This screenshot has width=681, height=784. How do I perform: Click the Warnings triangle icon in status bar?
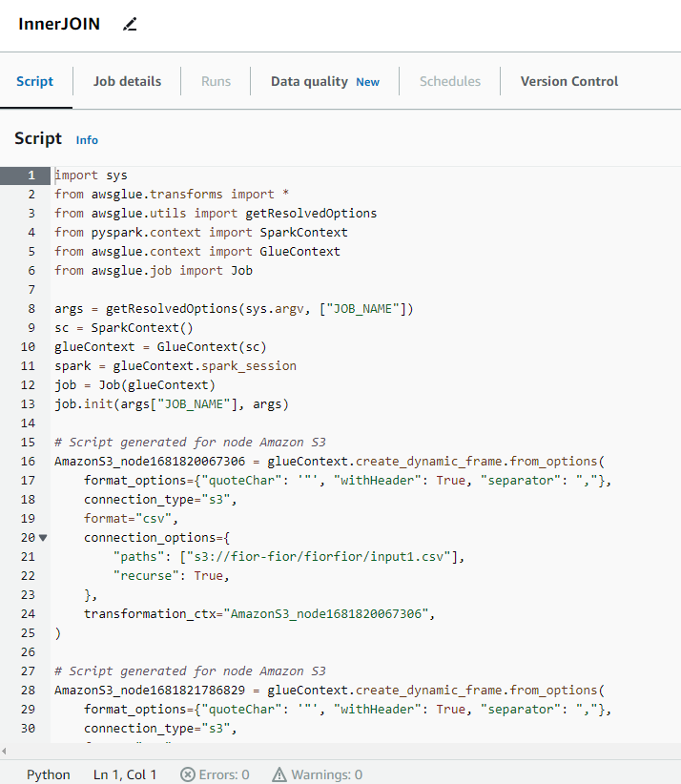click(x=279, y=774)
